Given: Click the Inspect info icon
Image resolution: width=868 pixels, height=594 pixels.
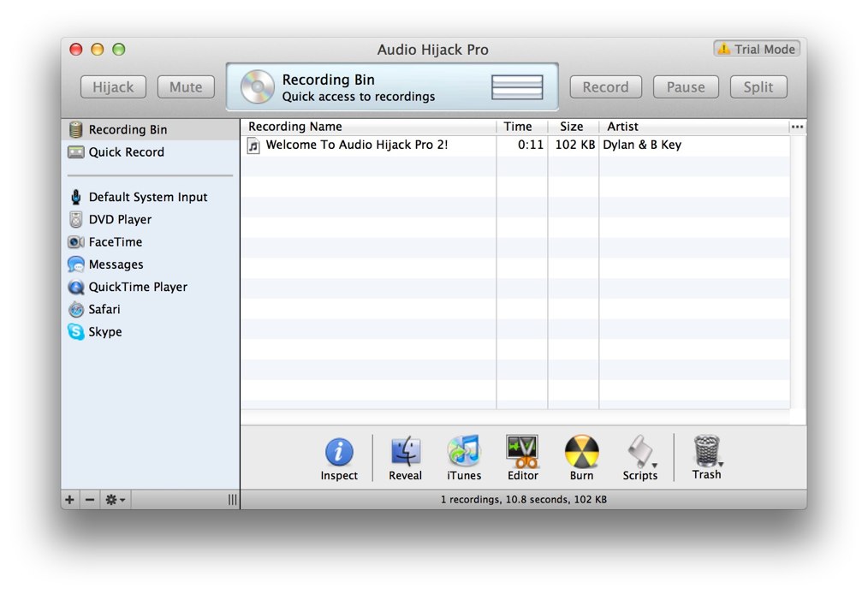Looking at the screenshot, I should 339,452.
